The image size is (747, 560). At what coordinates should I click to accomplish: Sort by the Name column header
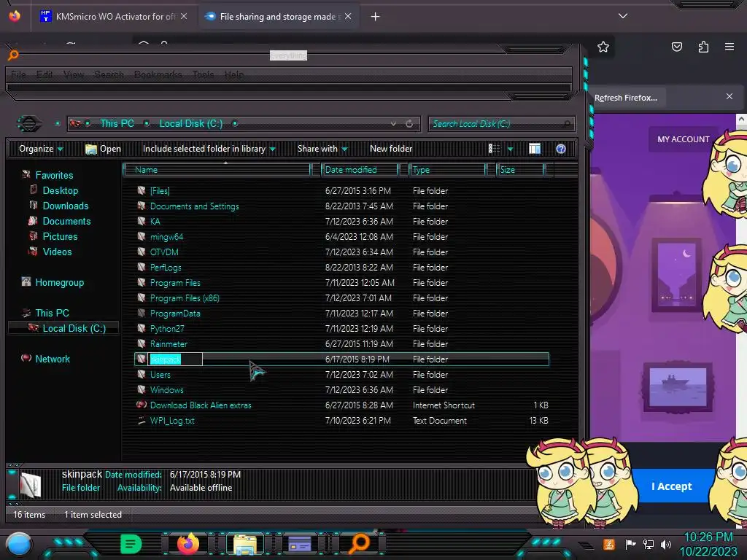(x=217, y=170)
